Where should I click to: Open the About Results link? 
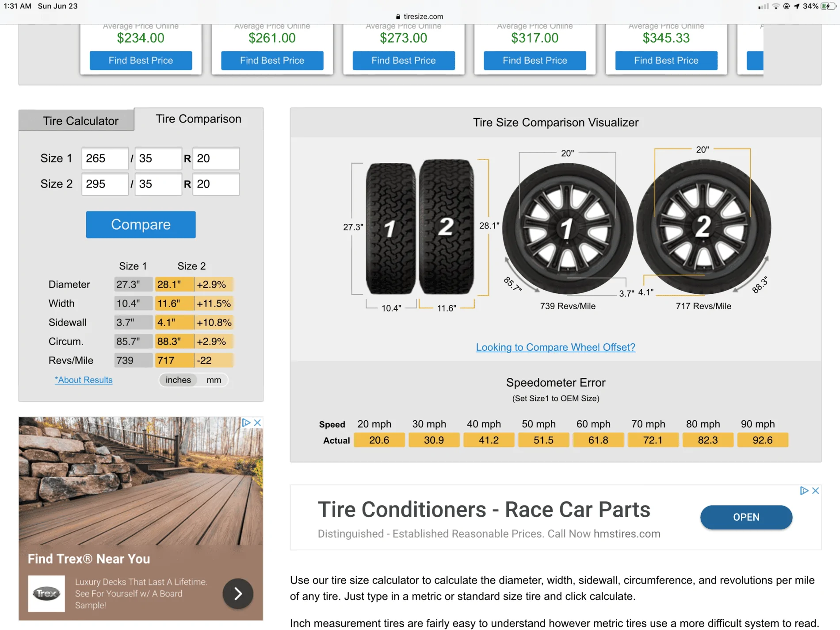(x=84, y=380)
